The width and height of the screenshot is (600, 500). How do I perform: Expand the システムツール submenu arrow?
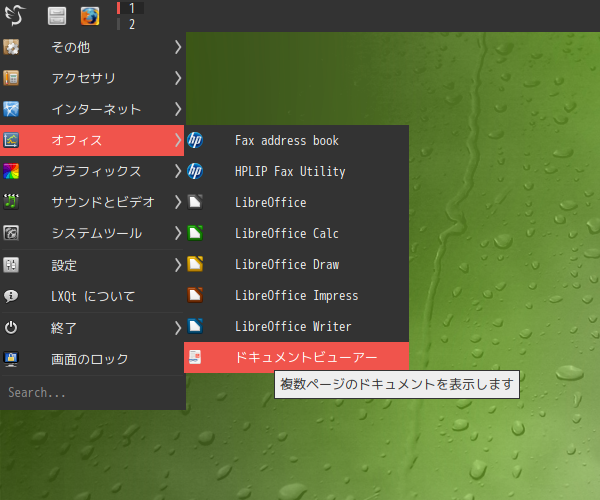coord(178,233)
